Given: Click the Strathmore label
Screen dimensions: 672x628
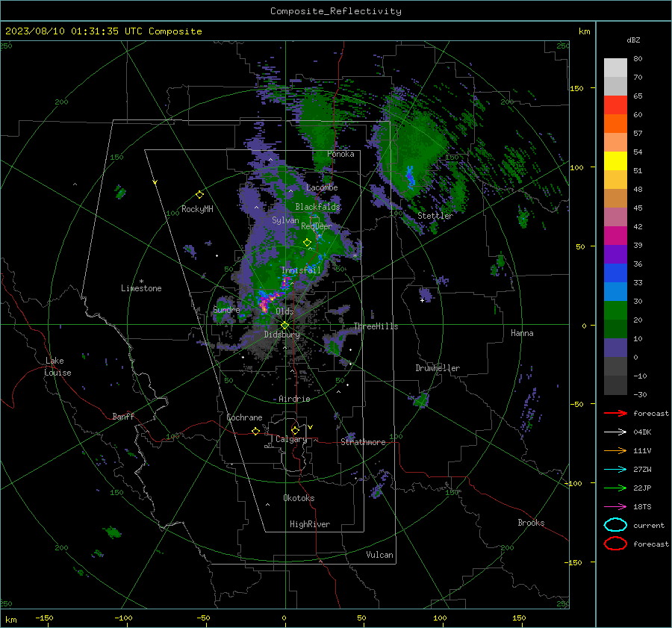Looking at the screenshot, I should [x=363, y=442].
